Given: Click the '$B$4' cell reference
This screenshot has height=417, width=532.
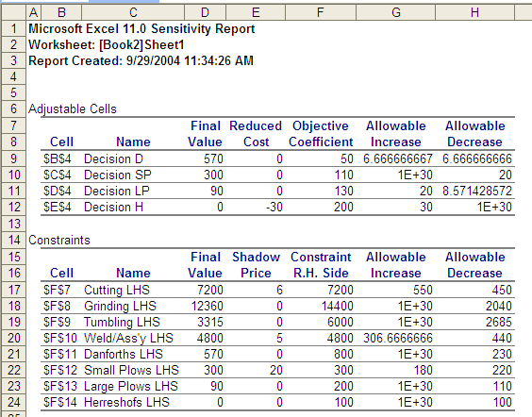Looking at the screenshot, I should point(58,158).
